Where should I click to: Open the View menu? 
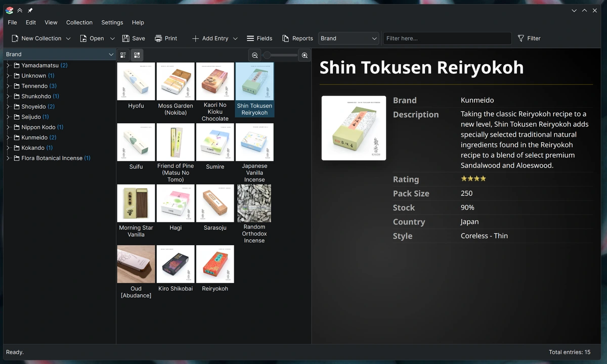(x=51, y=22)
